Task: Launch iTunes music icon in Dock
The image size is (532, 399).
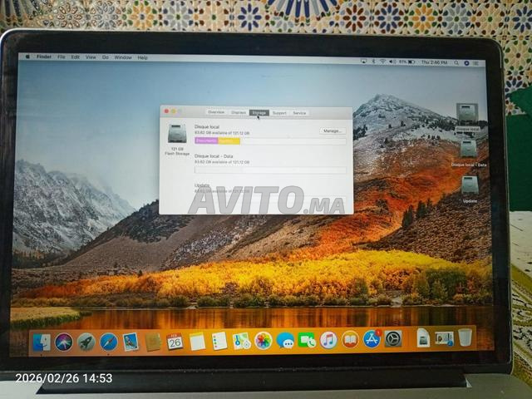Action: [x=328, y=339]
